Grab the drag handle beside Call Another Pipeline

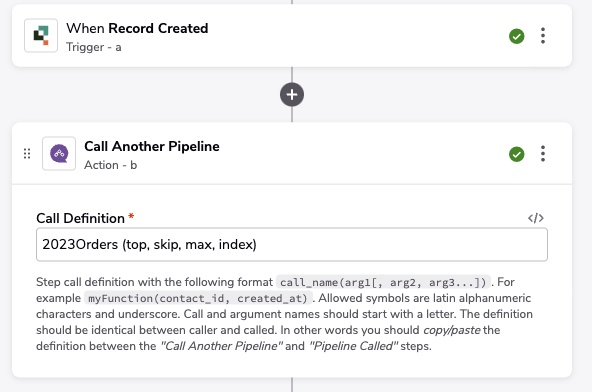(x=27, y=154)
